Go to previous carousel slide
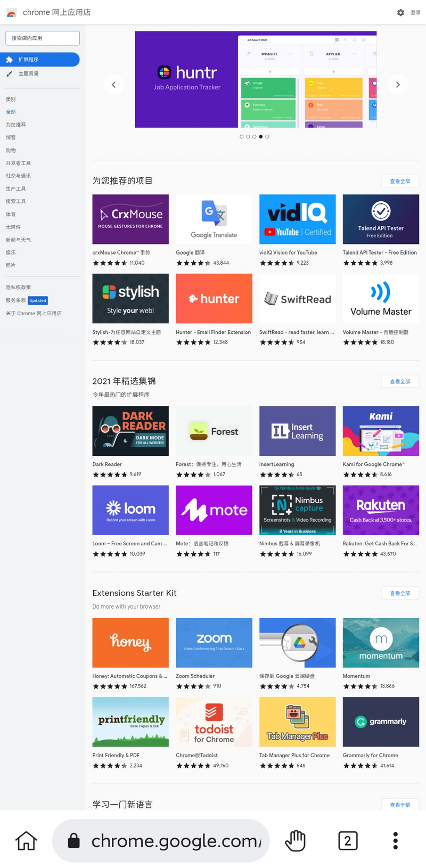The height and width of the screenshot is (868, 426). (113, 85)
